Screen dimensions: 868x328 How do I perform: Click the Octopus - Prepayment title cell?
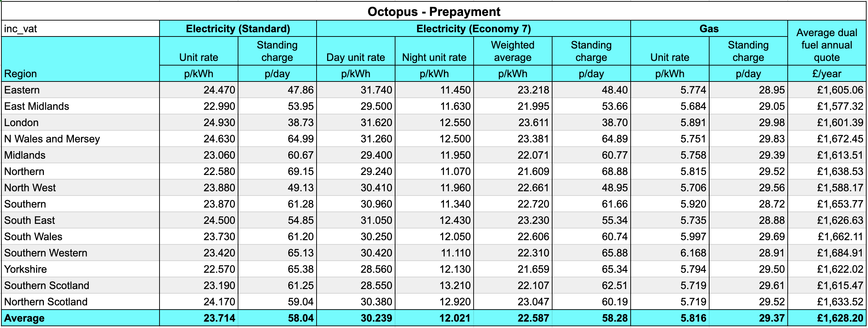pyautogui.click(x=434, y=11)
